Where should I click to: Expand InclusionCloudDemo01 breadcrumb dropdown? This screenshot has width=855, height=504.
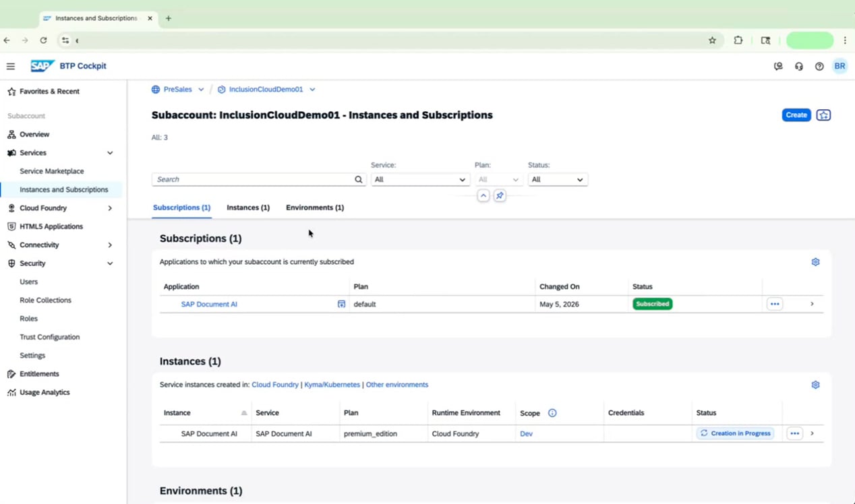point(312,90)
